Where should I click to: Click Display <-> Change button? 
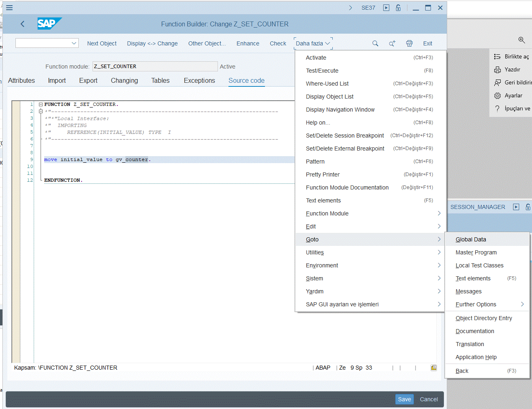[152, 43]
